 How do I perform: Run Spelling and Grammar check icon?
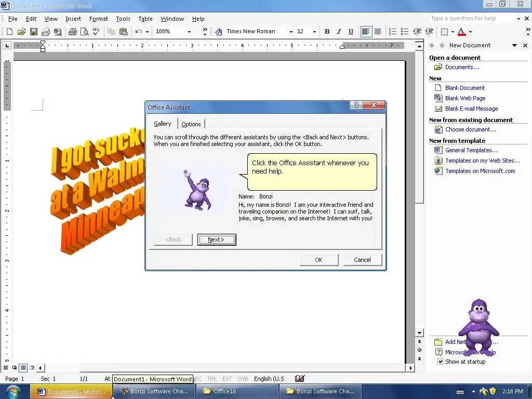[96, 32]
